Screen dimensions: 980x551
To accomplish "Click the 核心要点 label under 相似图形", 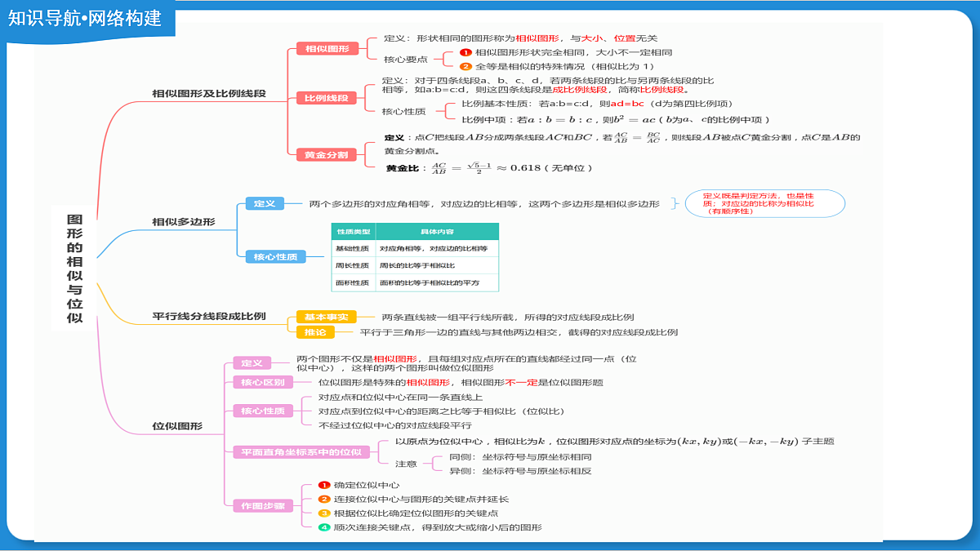I will click(406, 59).
